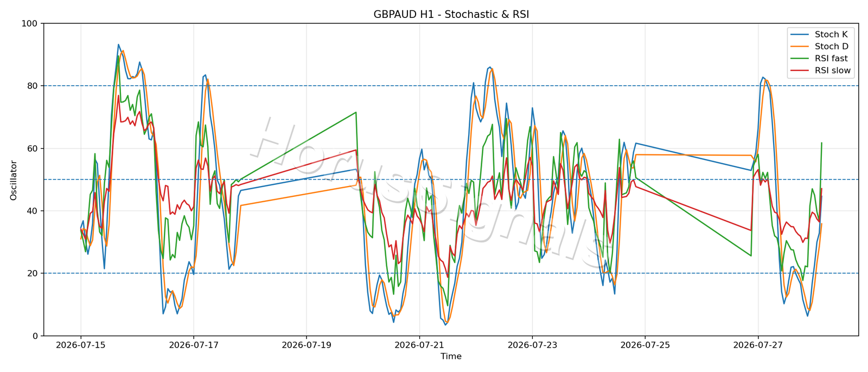Viewport: 868px width, 372px height.
Task: Click the y-axis value 60
Action: click(x=32, y=149)
